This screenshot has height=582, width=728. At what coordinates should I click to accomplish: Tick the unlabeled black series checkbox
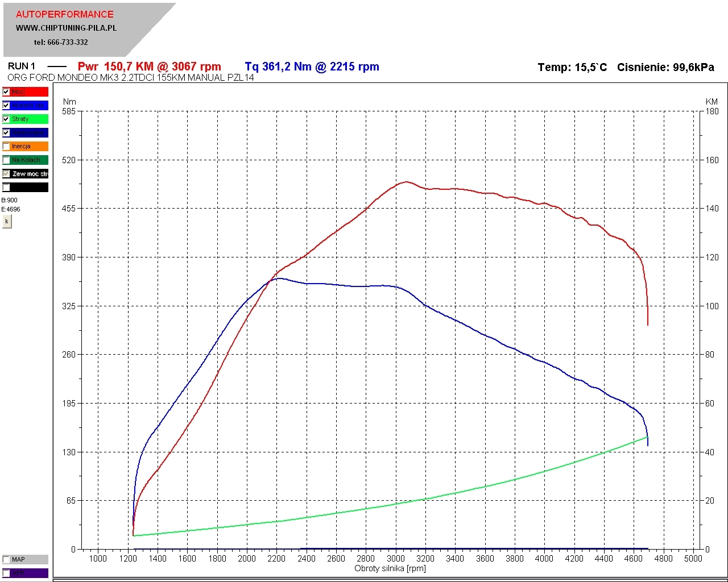click(6, 188)
